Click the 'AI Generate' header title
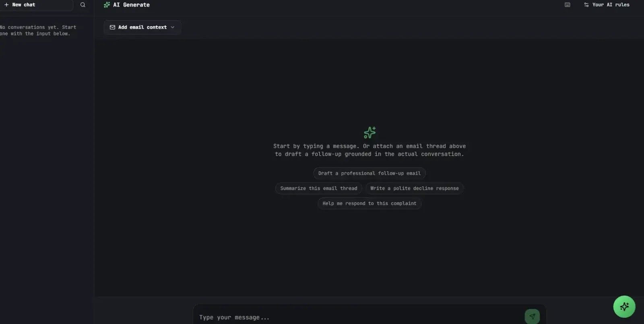This screenshot has width=644, height=324. pos(131,5)
